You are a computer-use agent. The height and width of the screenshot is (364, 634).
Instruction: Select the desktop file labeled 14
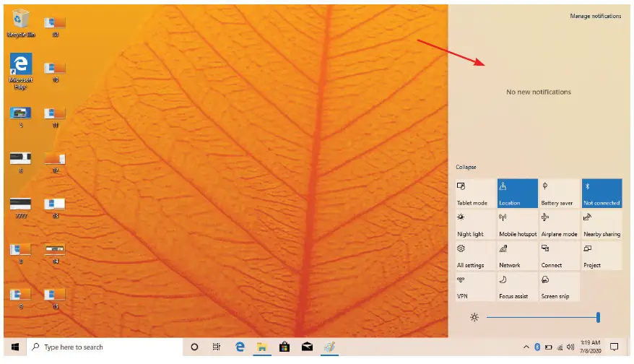[x=55, y=253]
